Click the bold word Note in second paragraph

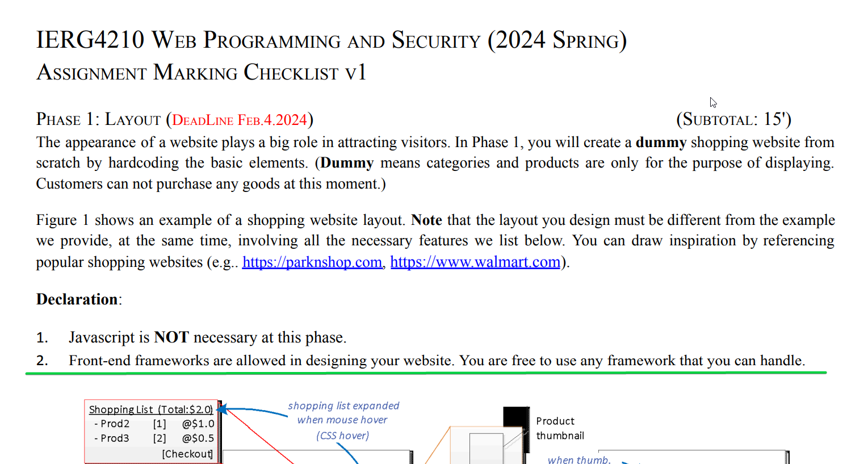[426, 220]
